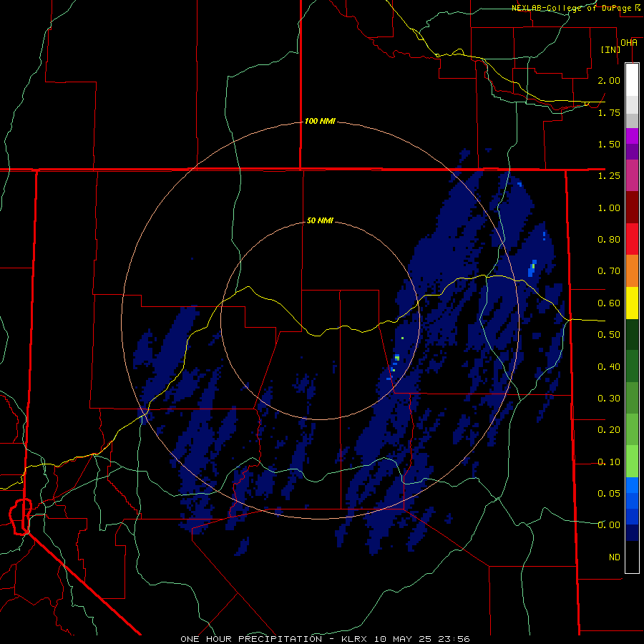The image size is (644, 644).
Task: Select the bright magenta swatch near 1.50
Action: coord(632,136)
